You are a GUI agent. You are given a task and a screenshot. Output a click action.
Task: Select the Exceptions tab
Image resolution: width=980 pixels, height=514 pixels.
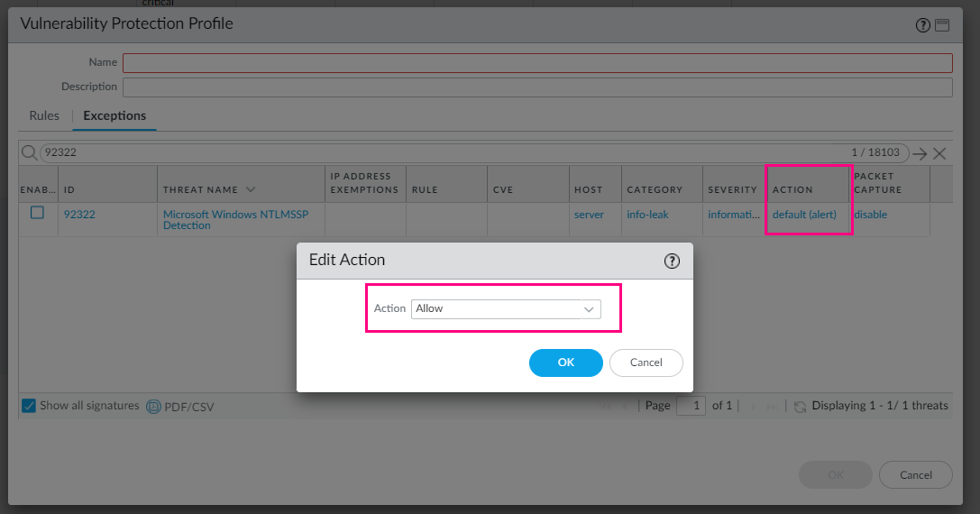pyautogui.click(x=114, y=115)
